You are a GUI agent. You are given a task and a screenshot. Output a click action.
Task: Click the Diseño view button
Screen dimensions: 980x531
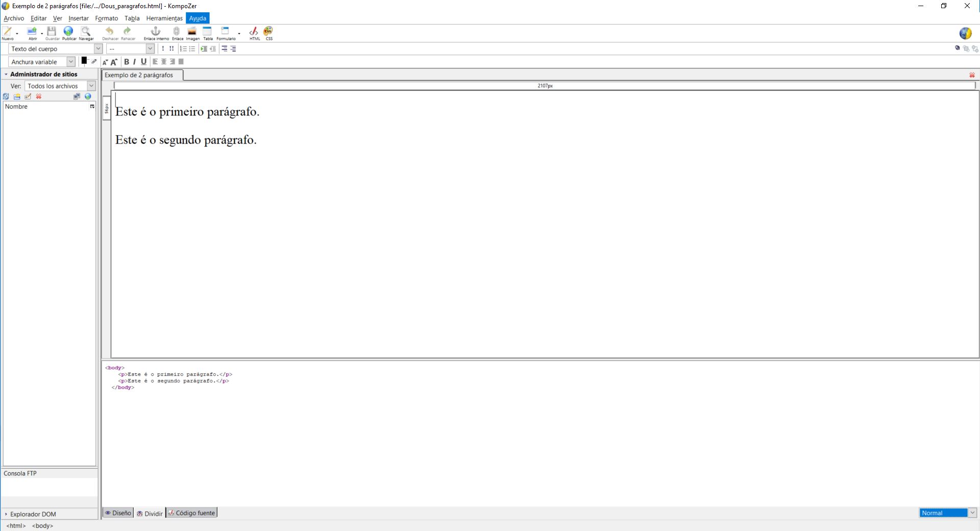pos(118,513)
